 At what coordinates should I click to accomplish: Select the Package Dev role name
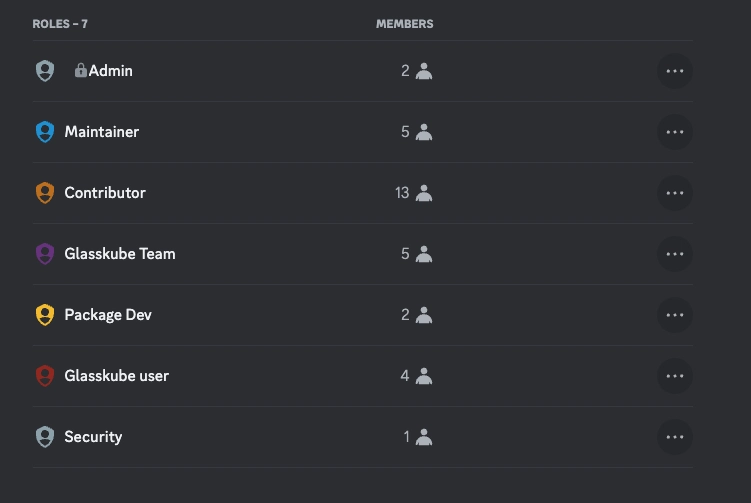click(108, 315)
